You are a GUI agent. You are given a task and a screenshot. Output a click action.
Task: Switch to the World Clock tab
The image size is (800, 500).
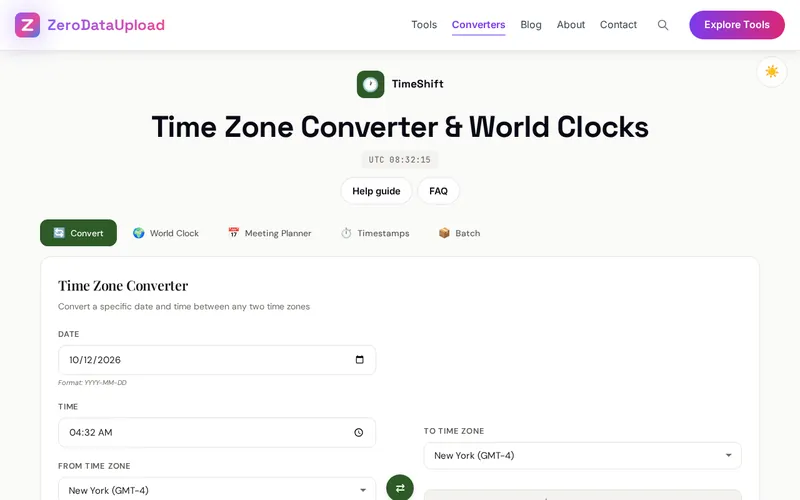point(166,233)
